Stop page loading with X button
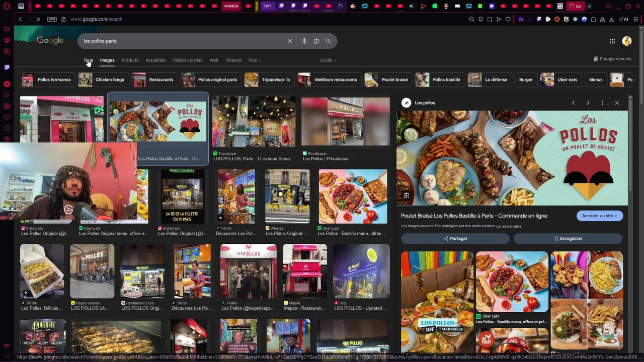Viewport: 644px width, 362px height. coord(38,19)
